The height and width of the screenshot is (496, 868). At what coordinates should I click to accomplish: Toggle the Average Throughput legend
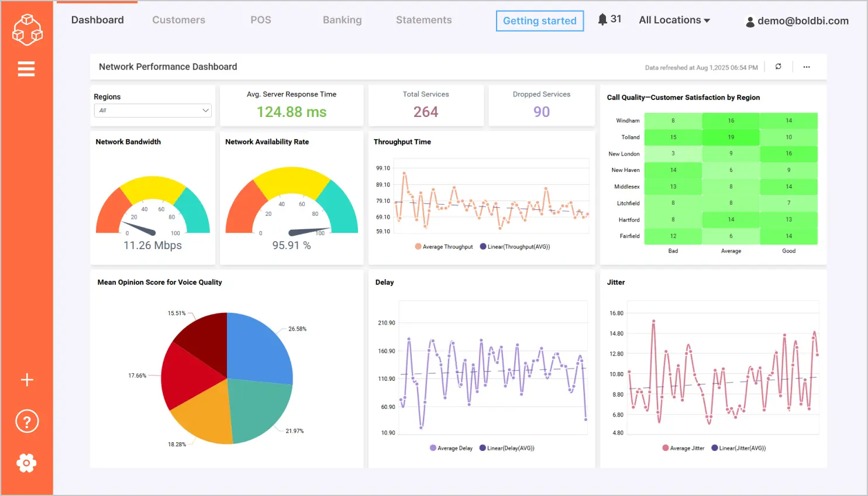coord(443,246)
